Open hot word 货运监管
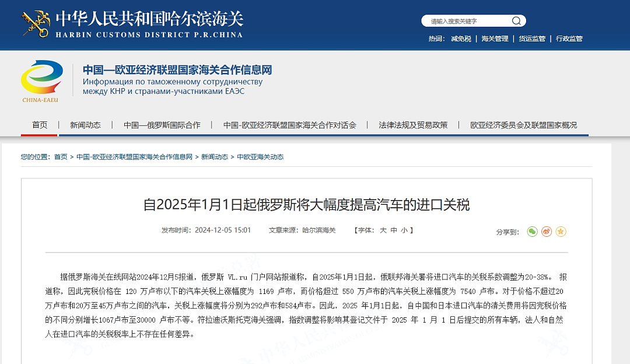Viewport: 630px width, 364px height. click(x=532, y=38)
